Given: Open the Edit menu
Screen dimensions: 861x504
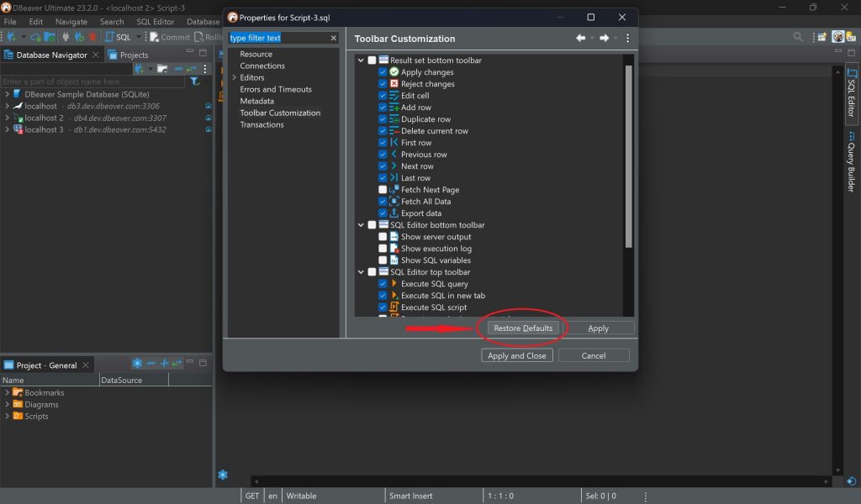Looking at the screenshot, I should point(35,21).
